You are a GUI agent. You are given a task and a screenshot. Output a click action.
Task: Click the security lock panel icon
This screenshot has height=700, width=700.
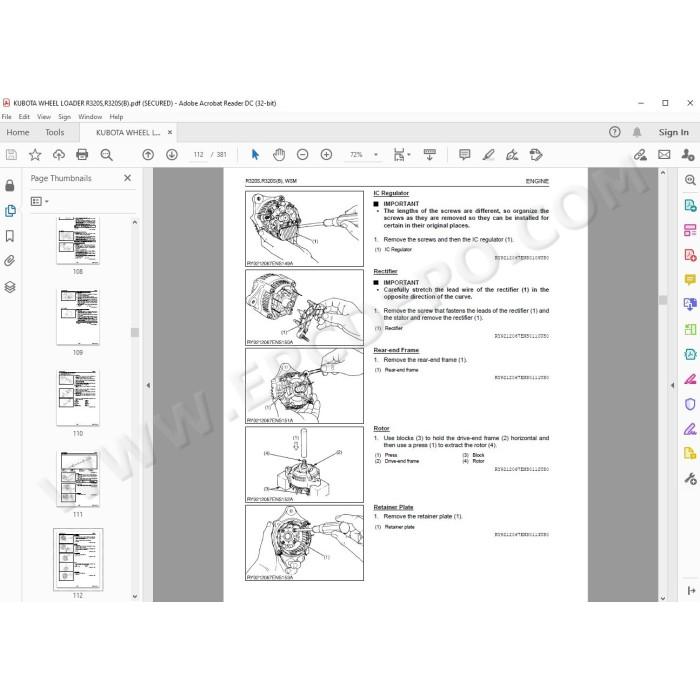tap(10, 185)
